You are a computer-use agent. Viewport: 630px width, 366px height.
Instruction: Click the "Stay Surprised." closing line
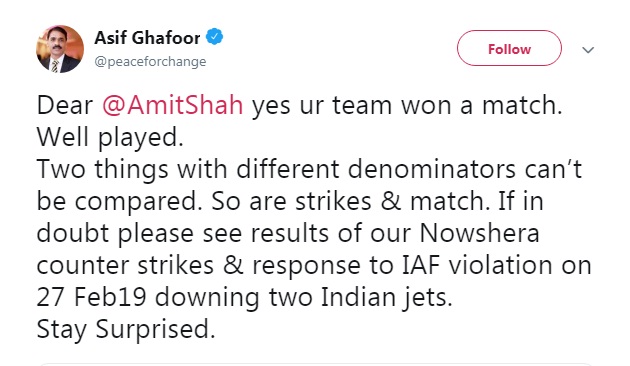[126, 329]
